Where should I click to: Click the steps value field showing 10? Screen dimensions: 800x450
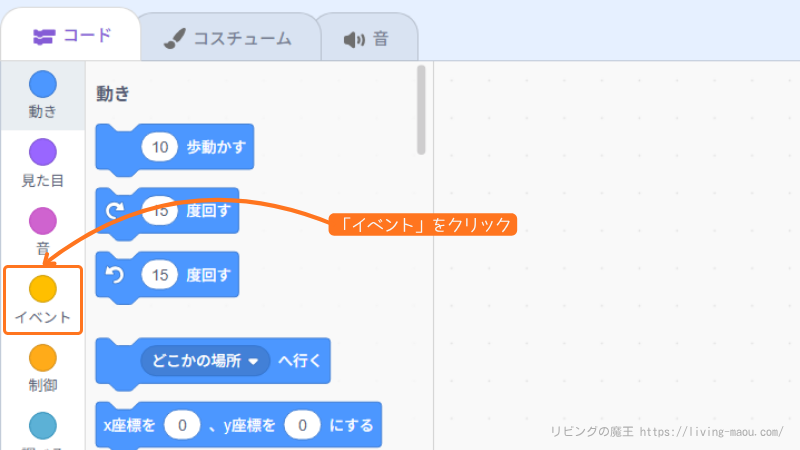(160, 148)
